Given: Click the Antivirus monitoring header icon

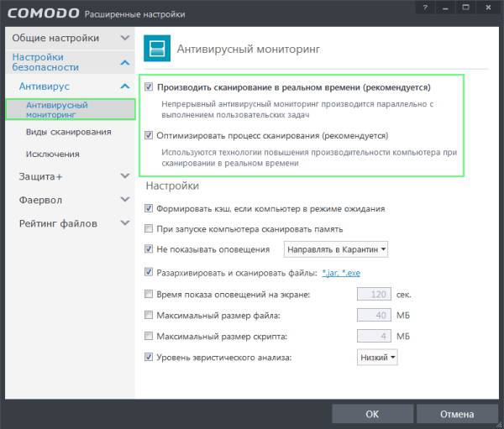Looking at the screenshot, I should (x=157, y=48).
